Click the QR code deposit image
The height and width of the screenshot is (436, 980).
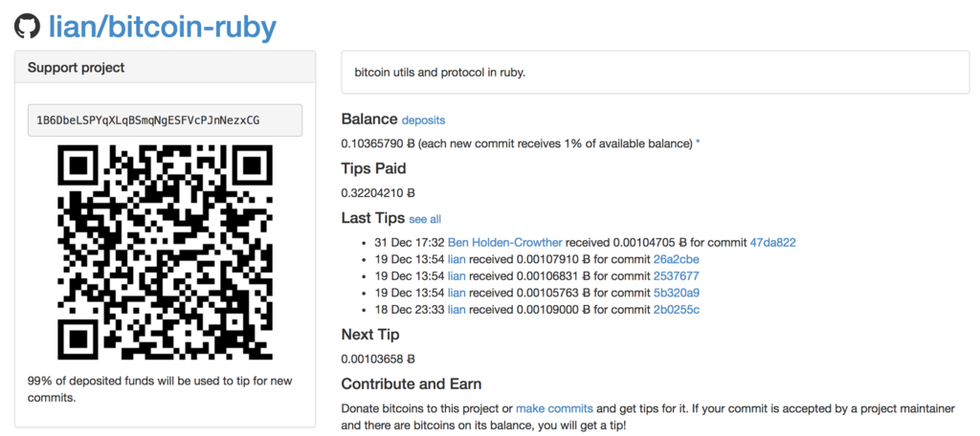(x=165, y=252)
